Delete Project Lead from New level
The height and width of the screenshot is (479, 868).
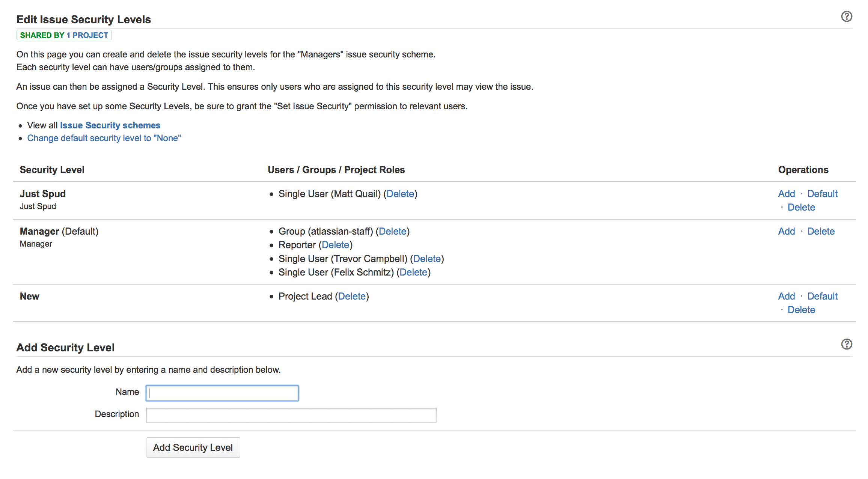(352, 296)
